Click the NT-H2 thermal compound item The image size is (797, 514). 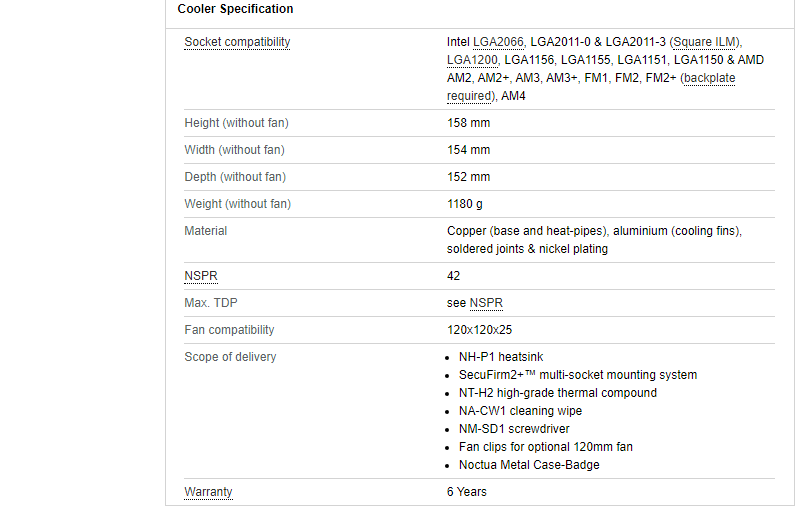[x=557, y=393]
